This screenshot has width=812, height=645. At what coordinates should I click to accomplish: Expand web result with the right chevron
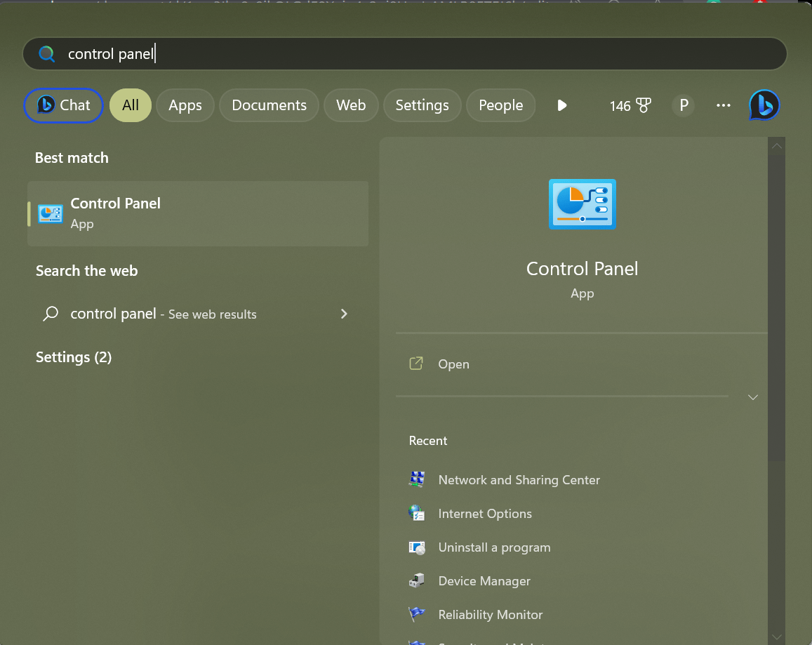344,314
